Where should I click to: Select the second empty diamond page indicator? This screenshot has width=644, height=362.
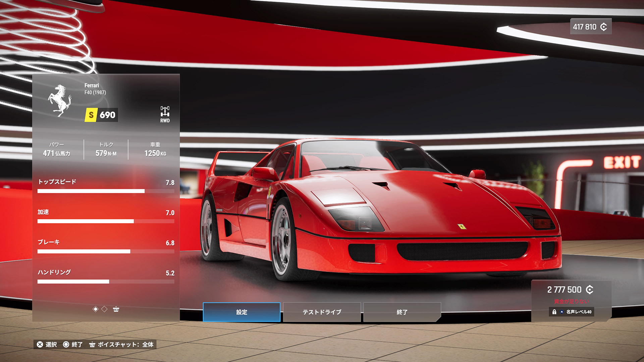[104, 309]
